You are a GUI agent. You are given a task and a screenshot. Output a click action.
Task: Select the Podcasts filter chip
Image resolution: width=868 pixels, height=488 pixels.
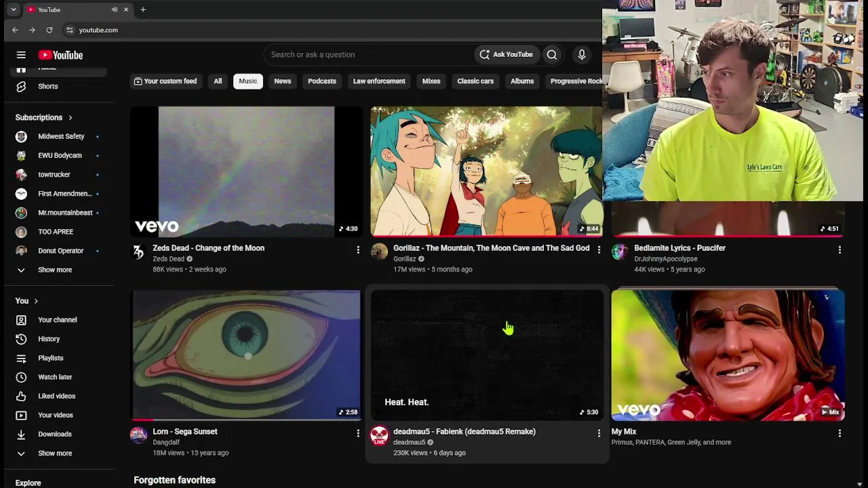click(x=322, y=81)
